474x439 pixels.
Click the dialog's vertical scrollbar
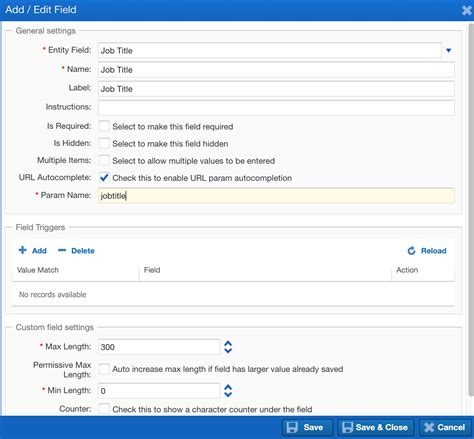(x=471, y=210)
